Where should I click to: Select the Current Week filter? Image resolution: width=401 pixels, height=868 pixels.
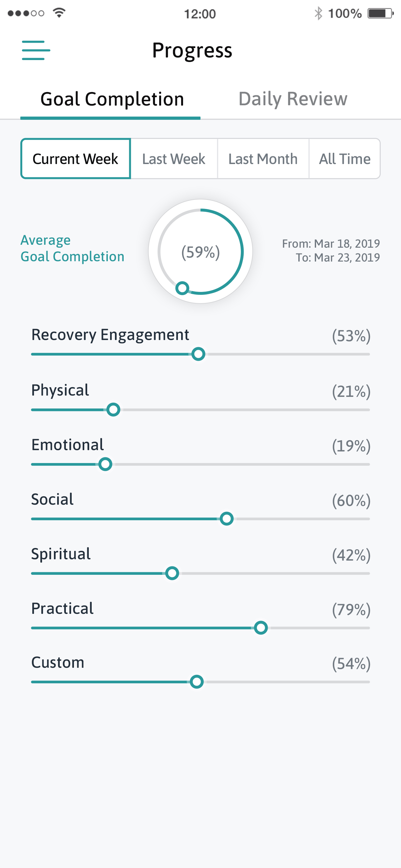tap(76, 159)
